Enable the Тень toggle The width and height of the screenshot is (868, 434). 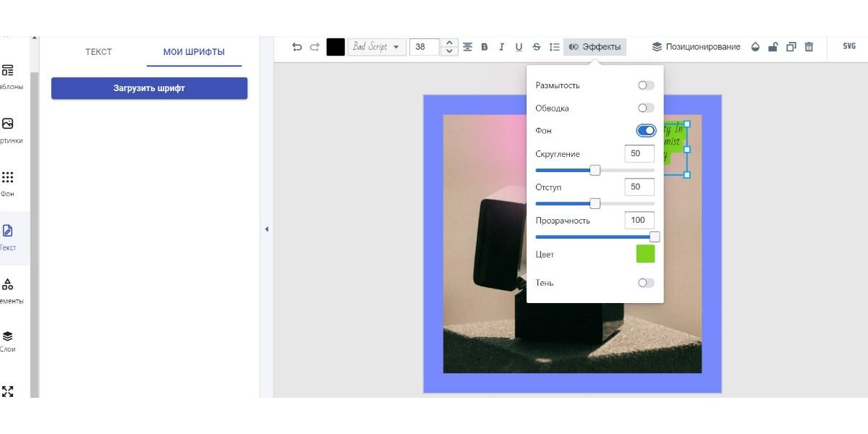tap(646, 283)
